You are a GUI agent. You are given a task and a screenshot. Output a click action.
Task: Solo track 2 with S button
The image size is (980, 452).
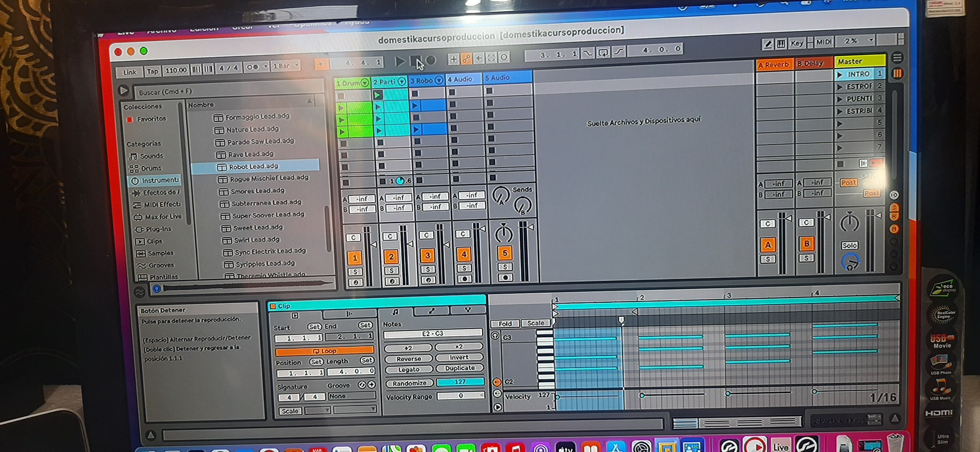click(x=392, y=271)
